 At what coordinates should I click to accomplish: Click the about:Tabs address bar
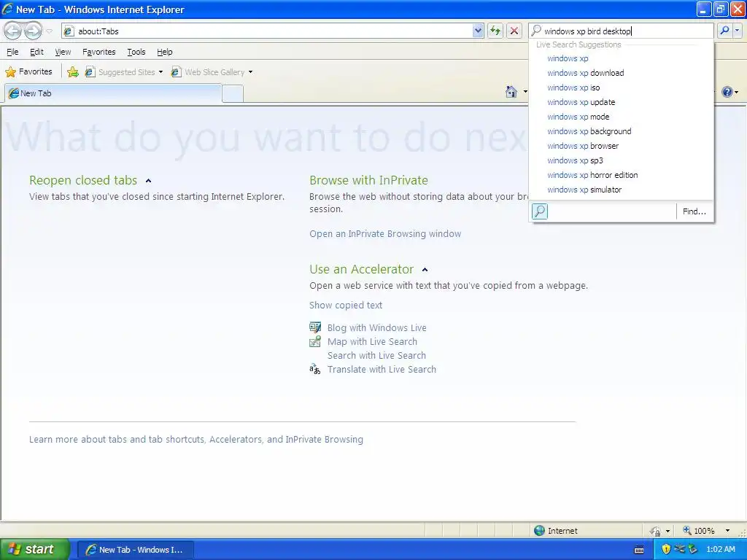(267, 31)
